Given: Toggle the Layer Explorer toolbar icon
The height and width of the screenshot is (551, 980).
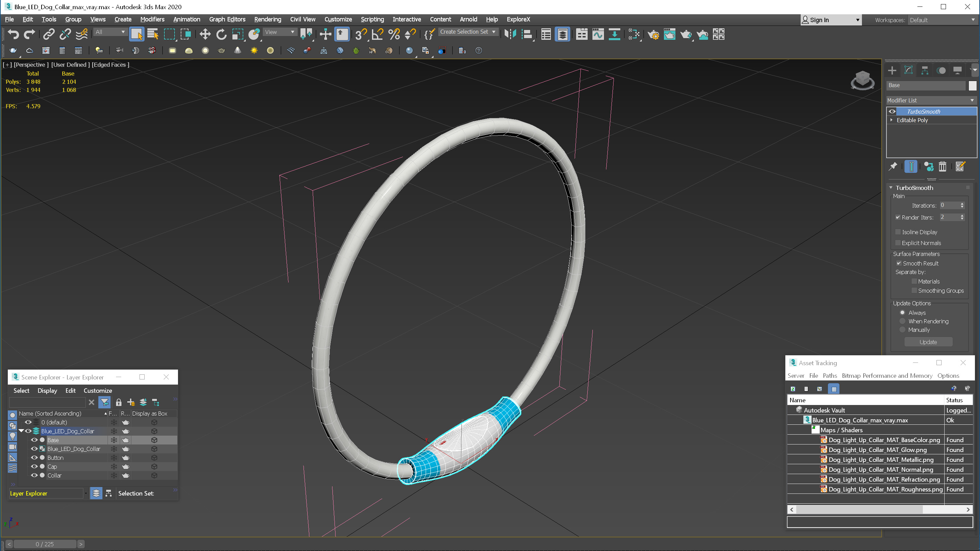Looking at the screenshot, I should click(x=562, y=35).
